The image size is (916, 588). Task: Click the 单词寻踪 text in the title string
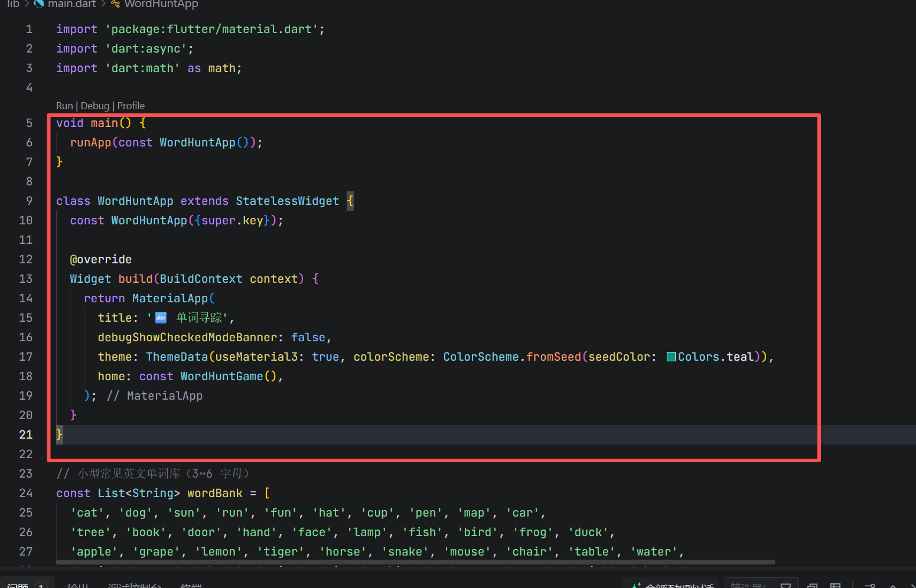click(198, 318)
